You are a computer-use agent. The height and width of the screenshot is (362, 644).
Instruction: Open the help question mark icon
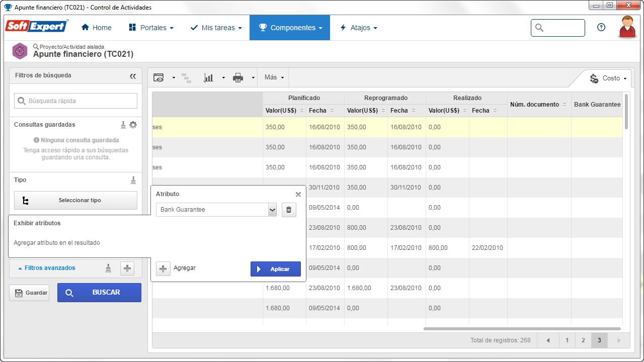coord(601,28)
